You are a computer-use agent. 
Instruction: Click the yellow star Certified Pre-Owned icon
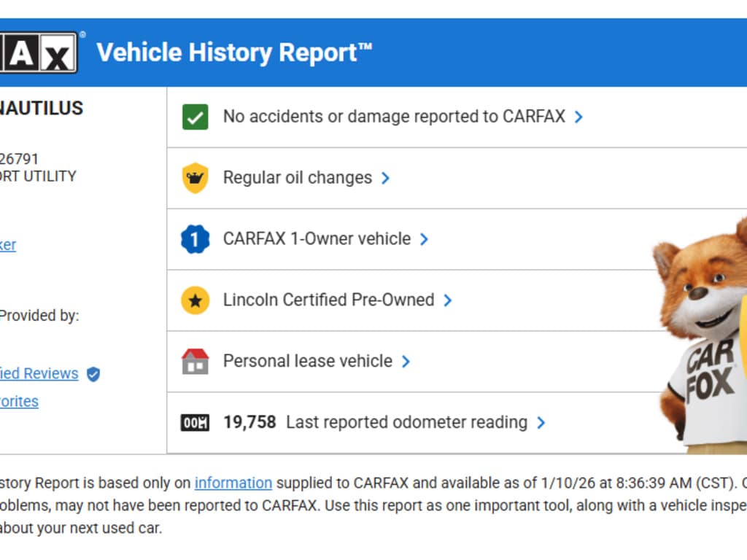195,300
